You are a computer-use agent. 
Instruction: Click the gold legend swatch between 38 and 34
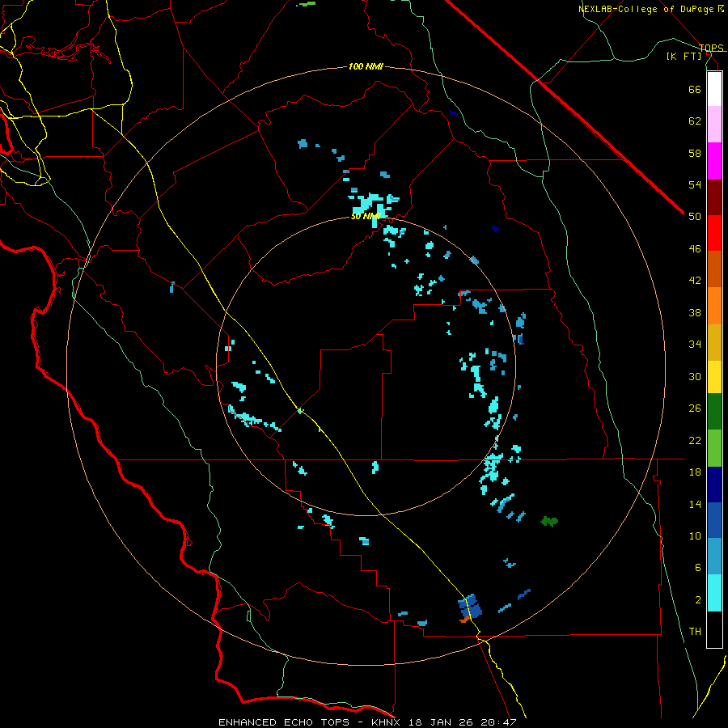[x=714, y=342]
